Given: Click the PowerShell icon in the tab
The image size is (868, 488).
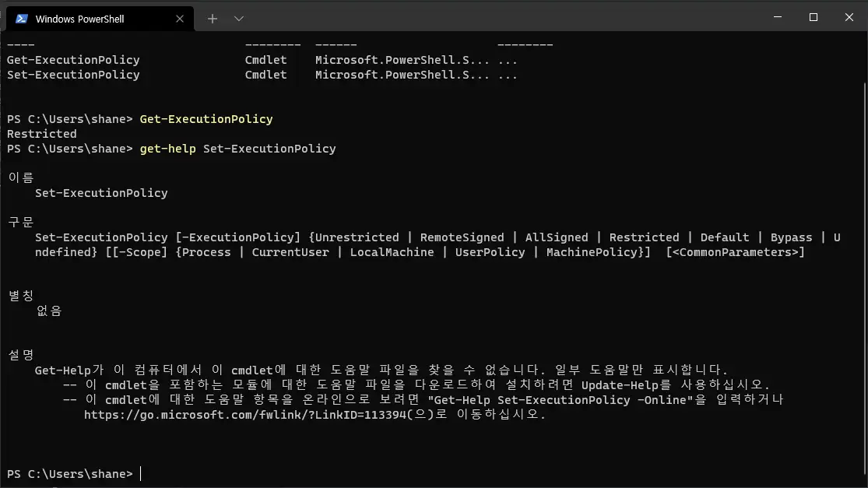Looking at the screenshot, I should tap(22, 19).
